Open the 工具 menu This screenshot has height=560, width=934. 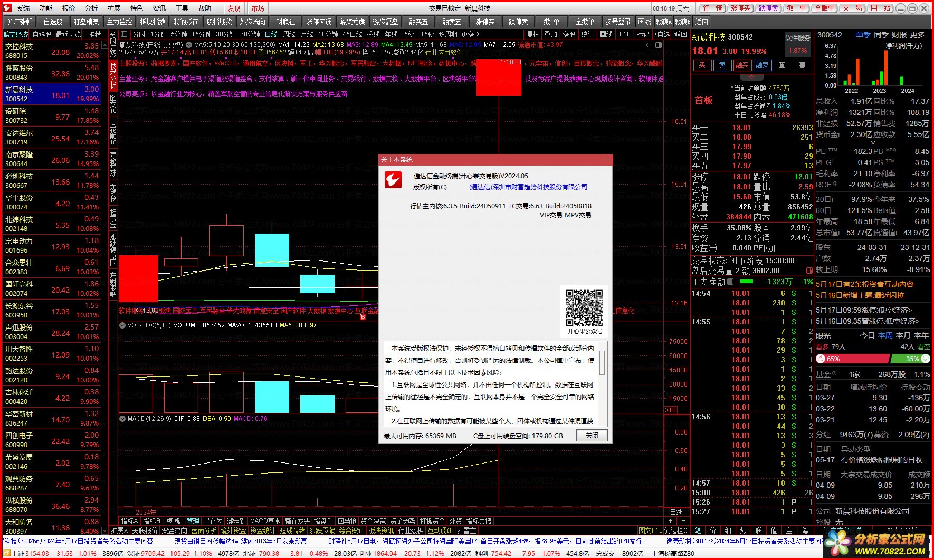pyautogui.click(x=182, y=8)
